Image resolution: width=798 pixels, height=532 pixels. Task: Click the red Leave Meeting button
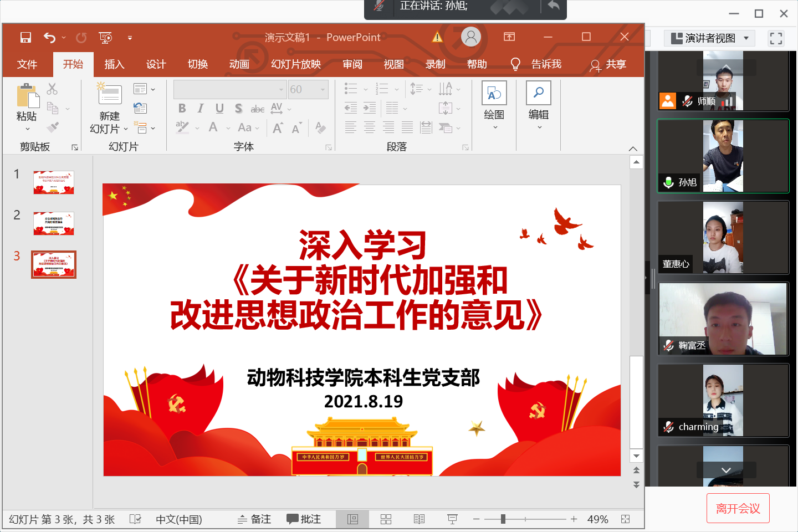click(x=738, y=508)
